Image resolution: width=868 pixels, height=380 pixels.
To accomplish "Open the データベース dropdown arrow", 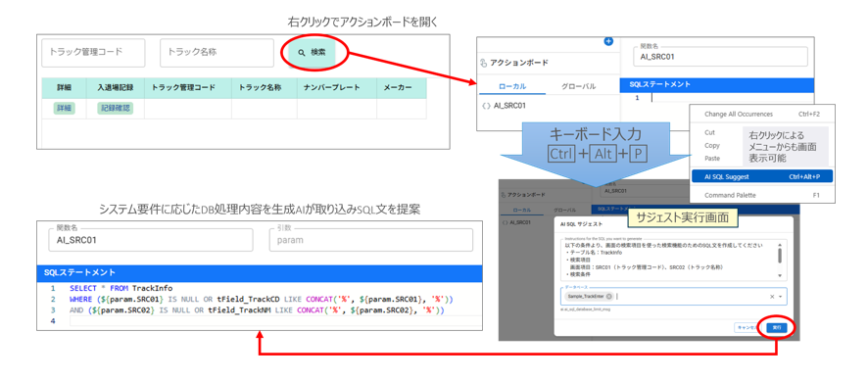I will [781, 297].
